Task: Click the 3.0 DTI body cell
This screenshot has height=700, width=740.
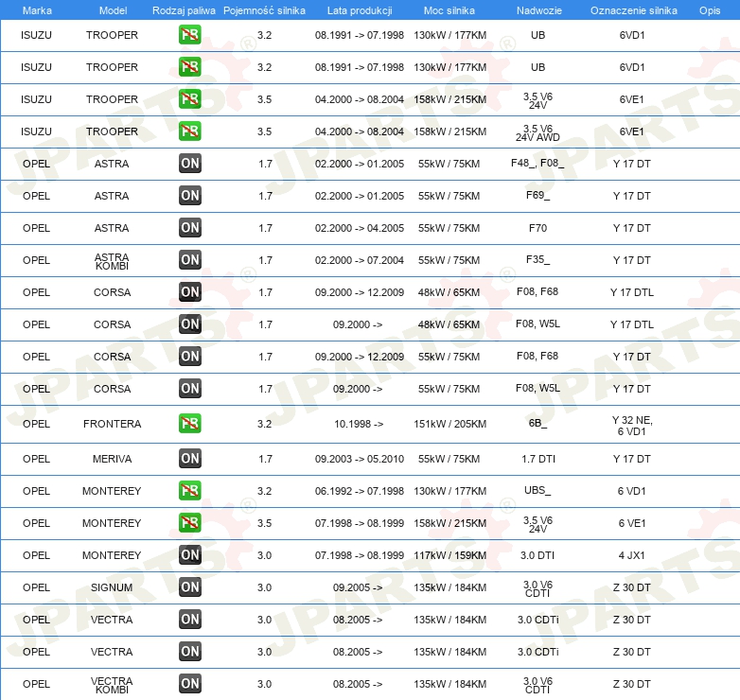Action: pos(537,555)
